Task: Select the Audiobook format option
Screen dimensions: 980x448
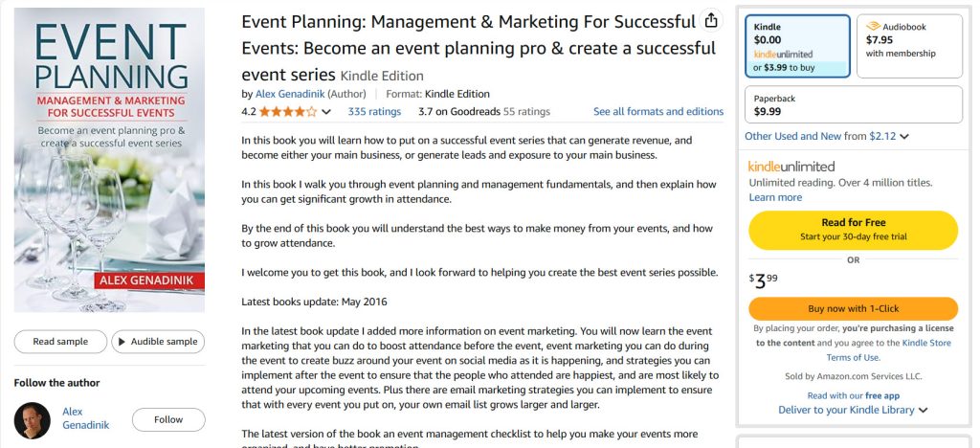Action: [x=908, y=45]
